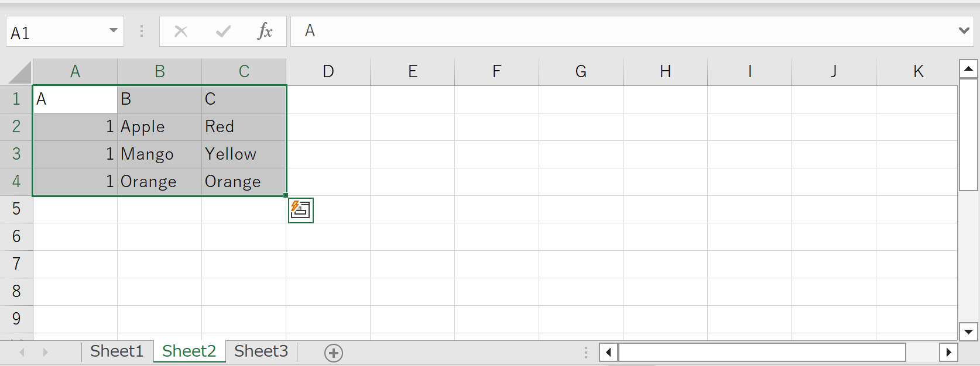Select the cell containing Yellow
980x366 pixels.
point(244,154)
